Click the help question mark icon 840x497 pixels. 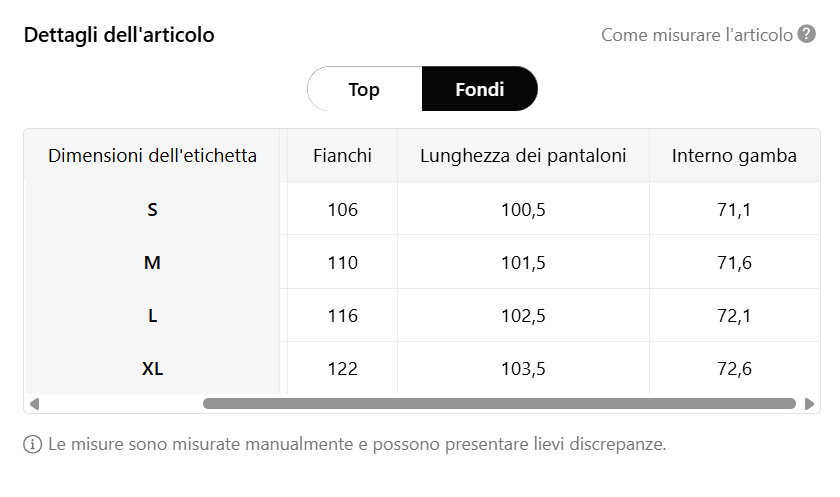[807, 35]
